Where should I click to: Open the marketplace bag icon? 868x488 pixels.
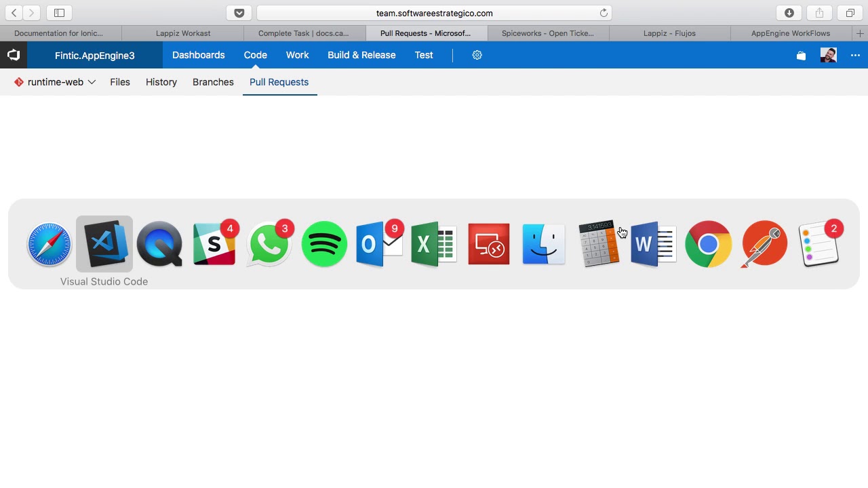click(801, 56)
